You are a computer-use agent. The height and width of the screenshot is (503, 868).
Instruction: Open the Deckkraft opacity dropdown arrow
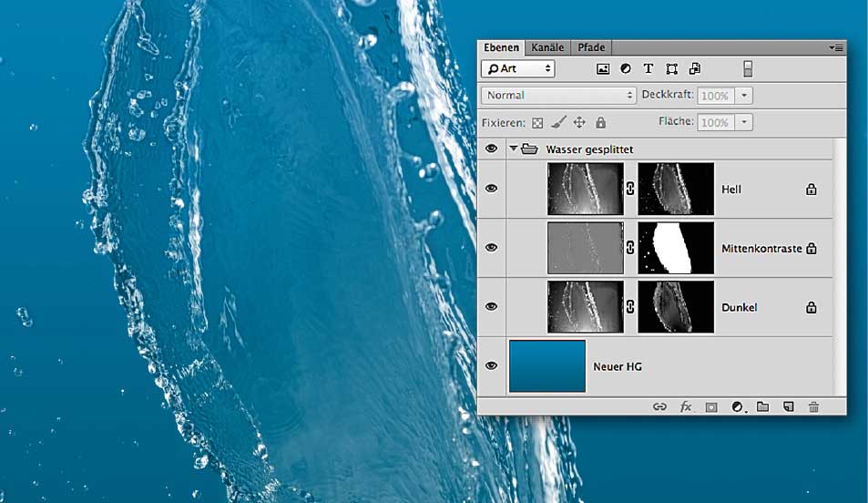click(x=745, y=95)
